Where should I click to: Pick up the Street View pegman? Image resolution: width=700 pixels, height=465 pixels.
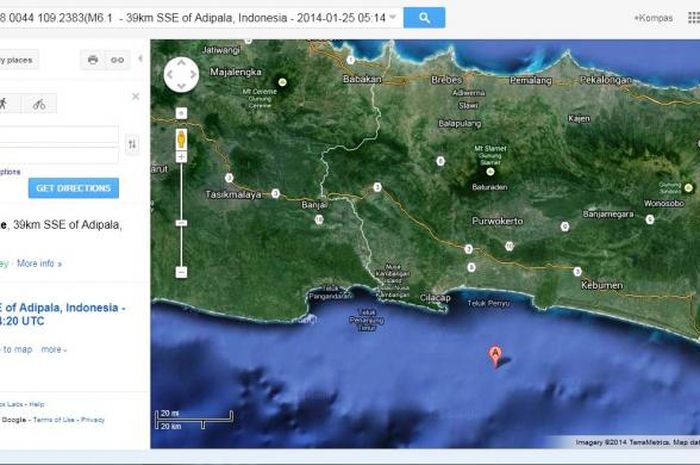click(x=181, y=139)
